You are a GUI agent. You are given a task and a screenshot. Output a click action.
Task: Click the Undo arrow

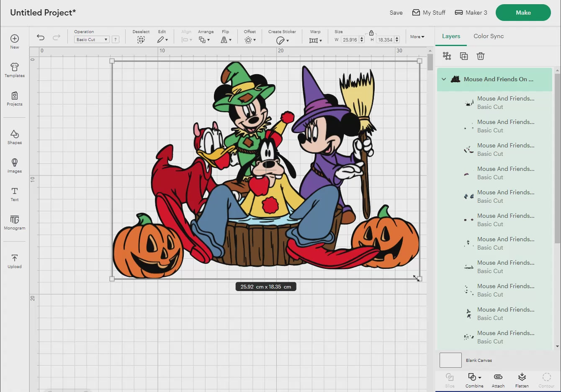pos(41,37)
